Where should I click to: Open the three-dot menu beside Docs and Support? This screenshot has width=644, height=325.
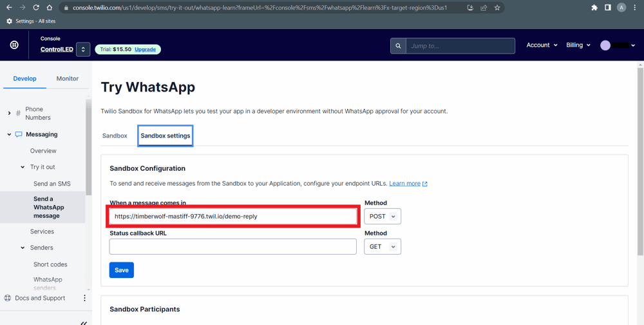point(84,298)
